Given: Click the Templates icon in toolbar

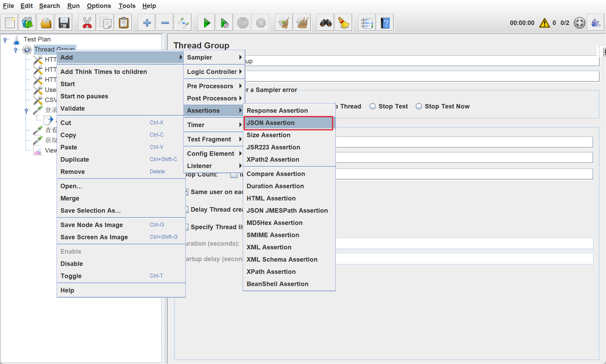Looking at the screenshot, I should point(28,23).
